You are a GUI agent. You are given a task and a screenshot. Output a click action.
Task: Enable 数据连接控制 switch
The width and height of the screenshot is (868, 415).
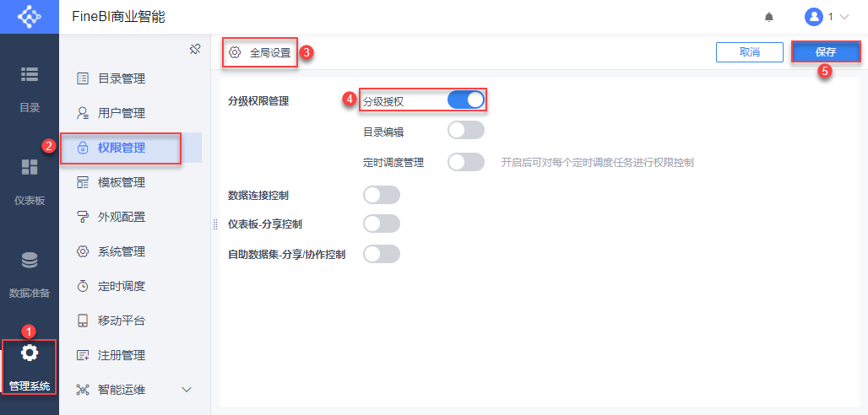pyautogui.click(x=381, y=195)
